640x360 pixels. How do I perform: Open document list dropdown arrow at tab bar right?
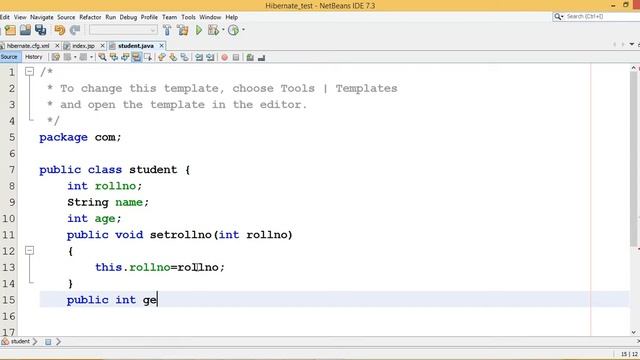[x=632, y=44]
